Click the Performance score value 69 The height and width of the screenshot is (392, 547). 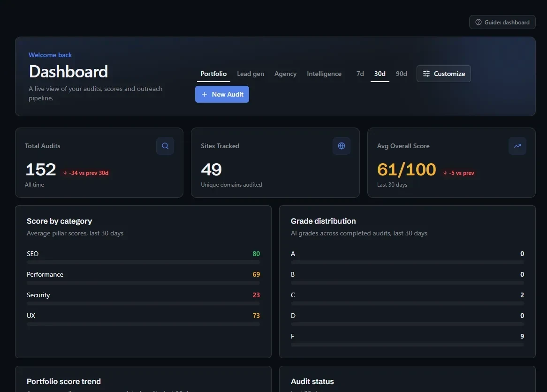pos(256,274)
